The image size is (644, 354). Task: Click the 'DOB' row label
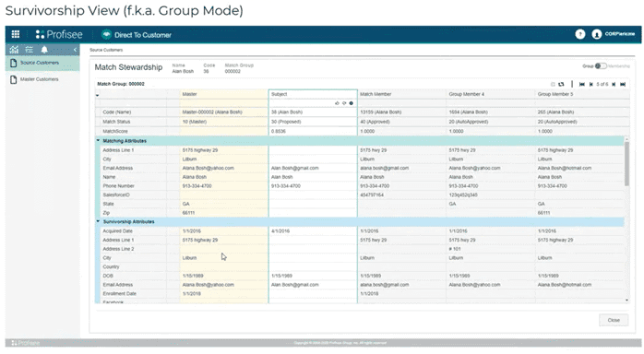click(x=108, y=276)
